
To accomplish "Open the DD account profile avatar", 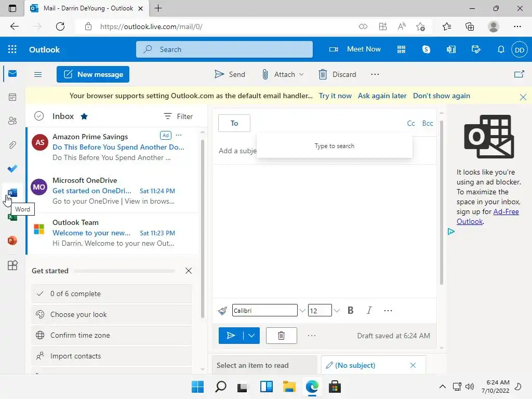I will tap(520, 50).
